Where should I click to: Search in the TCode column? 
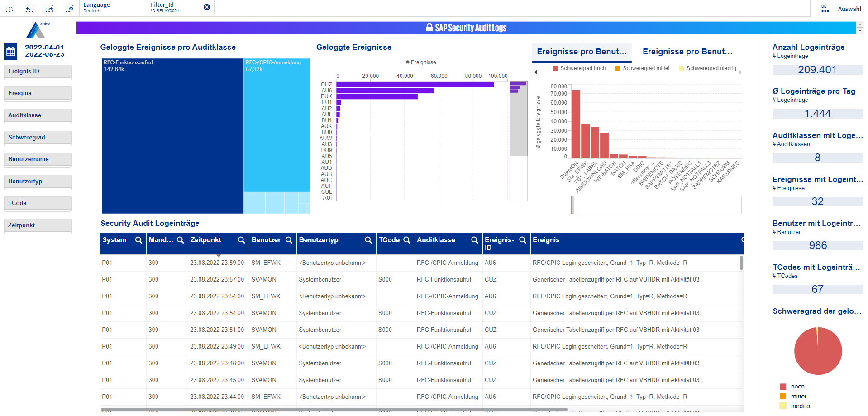[407, 240]
